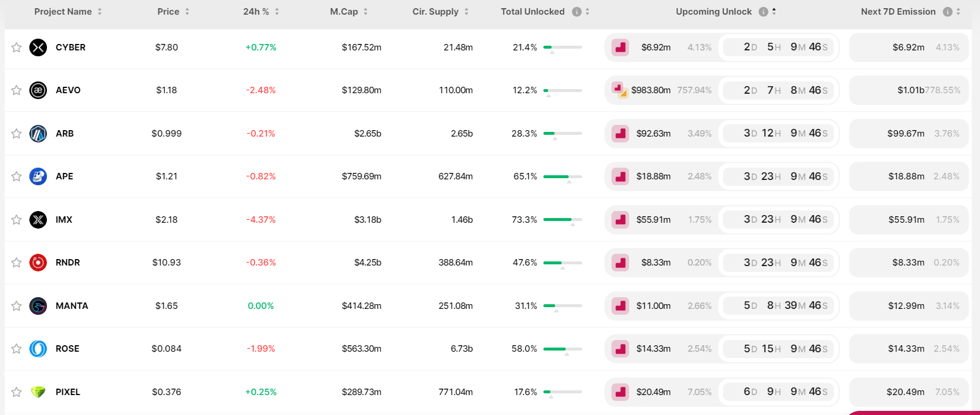The height and width of the screenshot is (415, 980).
Task: Toggle the favorite star for ROSE
Action: (x=16, y=349)
